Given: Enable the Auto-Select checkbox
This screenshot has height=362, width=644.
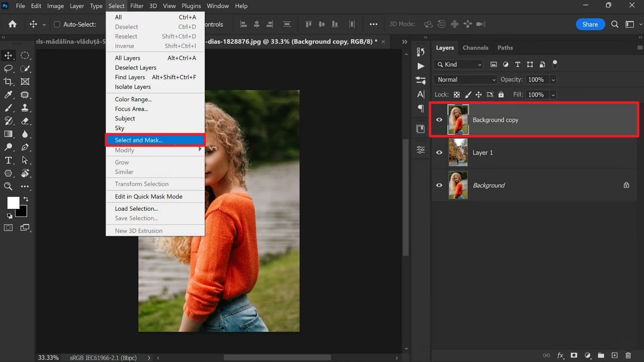Looking at the screenshot, I should pyautogui.click(x=57, y=24).
